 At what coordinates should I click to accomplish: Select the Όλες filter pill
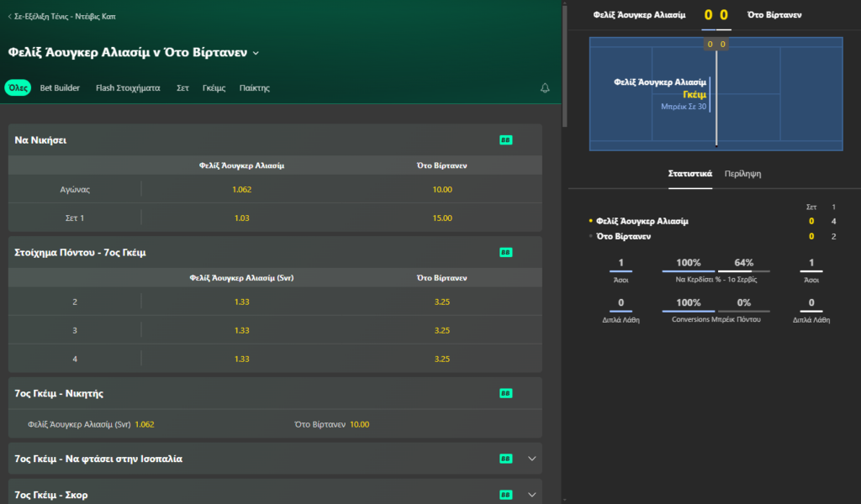[18, 87]
